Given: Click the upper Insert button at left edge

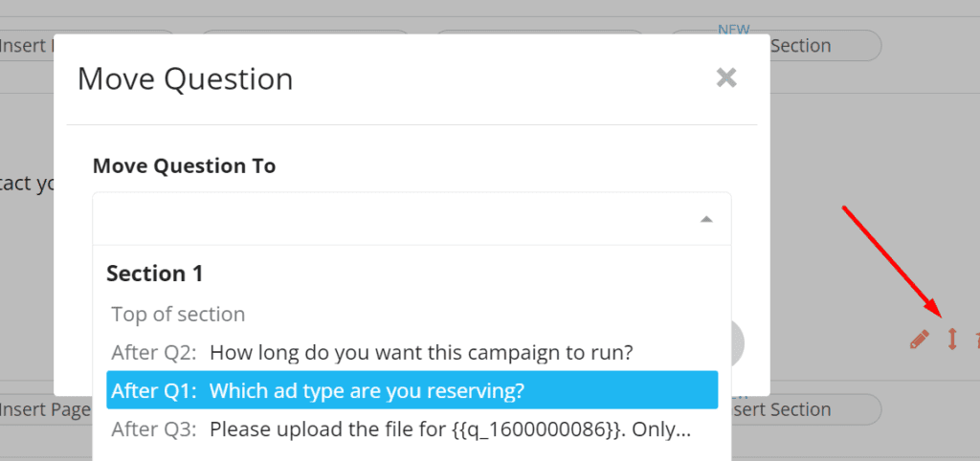Looking at the screenshot, I should tap(27, 46).
